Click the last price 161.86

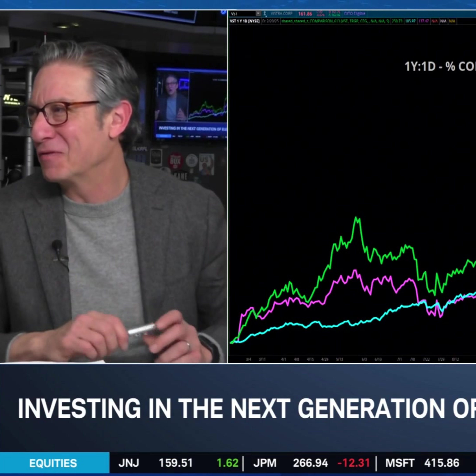pos(305,14)
